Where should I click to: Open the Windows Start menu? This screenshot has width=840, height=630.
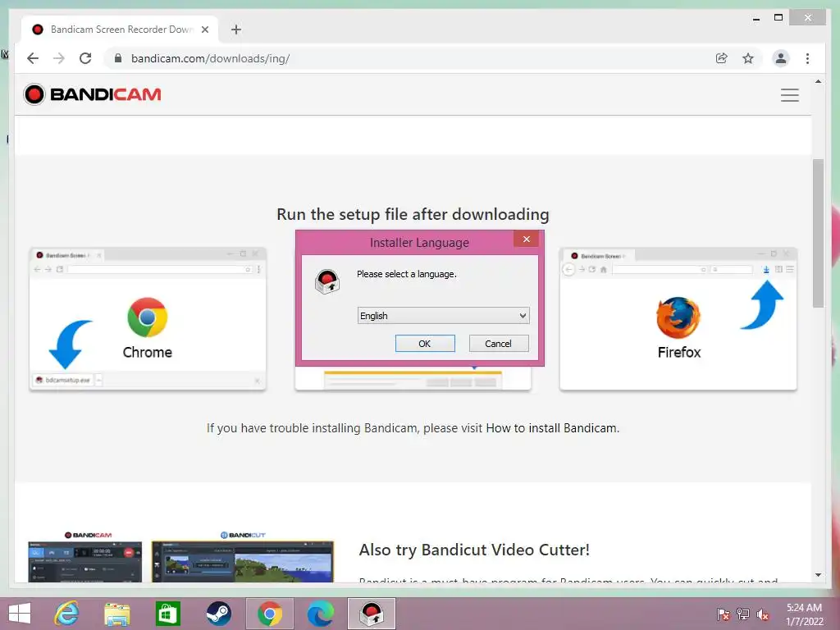20,614
